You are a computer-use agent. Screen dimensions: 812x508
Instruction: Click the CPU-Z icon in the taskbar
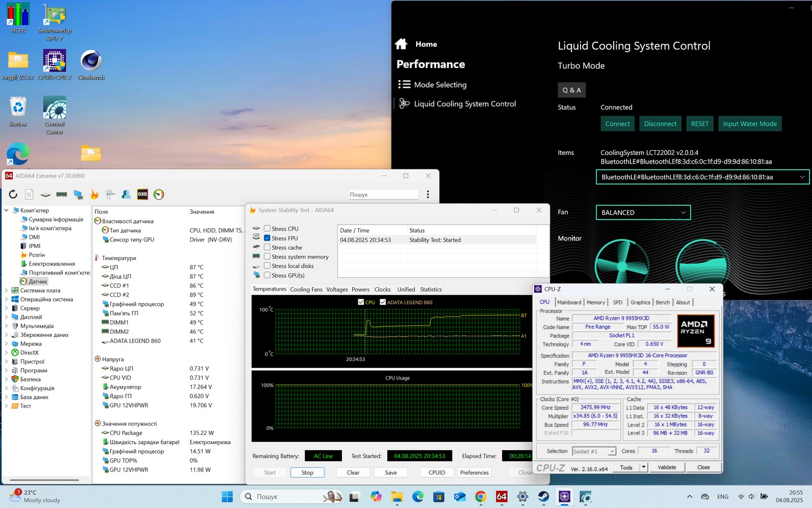(564, 496)
